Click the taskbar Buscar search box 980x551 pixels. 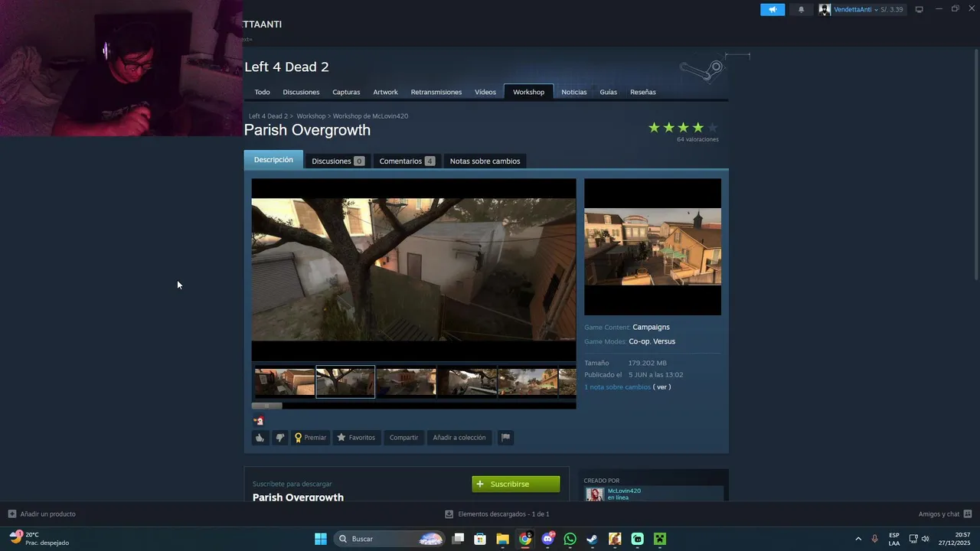[x=390, y=539]
